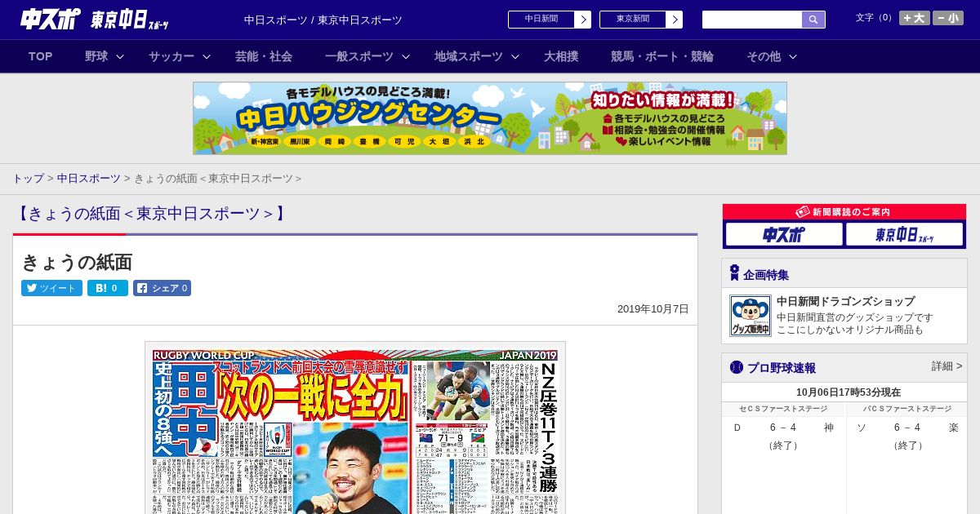Open the サッカー menu
The height and width of the screenshot is (514, 980).
point(171,56)
